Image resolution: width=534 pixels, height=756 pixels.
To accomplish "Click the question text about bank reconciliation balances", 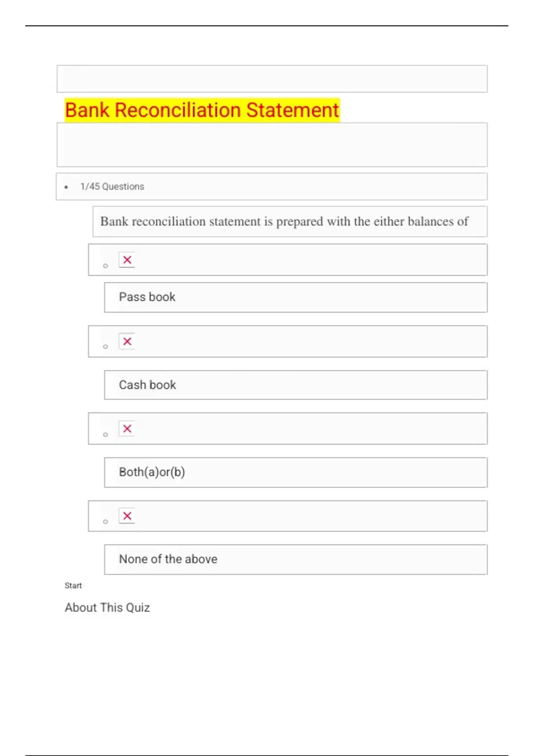I will [x=284, y=221].
